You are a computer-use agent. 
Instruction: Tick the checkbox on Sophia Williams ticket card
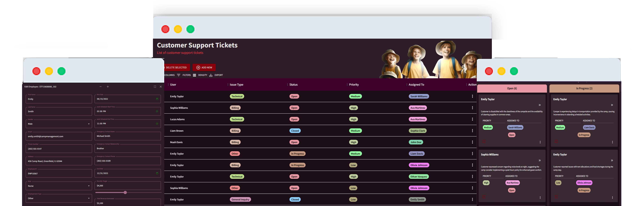click(x=484, y=197)
